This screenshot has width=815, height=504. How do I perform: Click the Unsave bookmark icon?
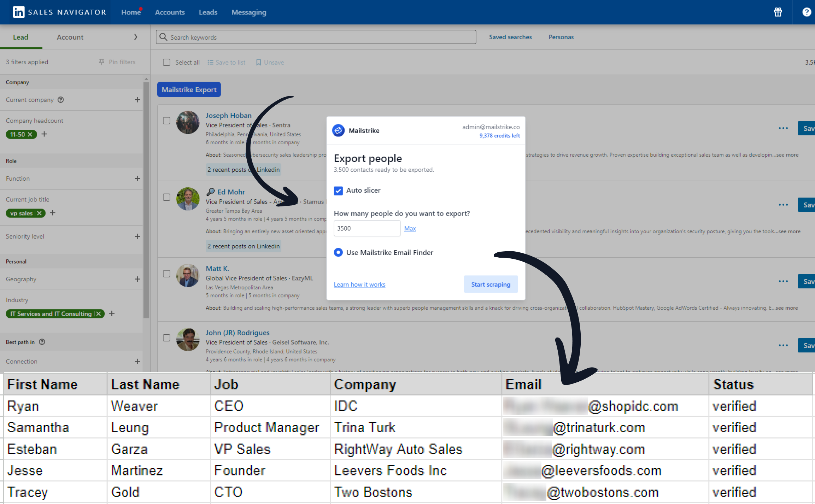pyautogui.click(x=258, y=62)
